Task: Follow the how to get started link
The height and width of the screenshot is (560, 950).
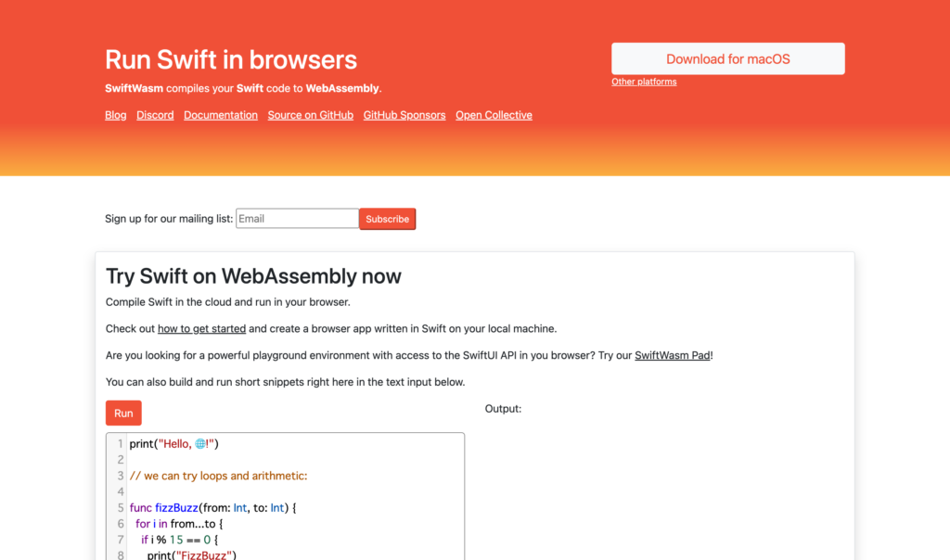Action: [x=201, y=328]
